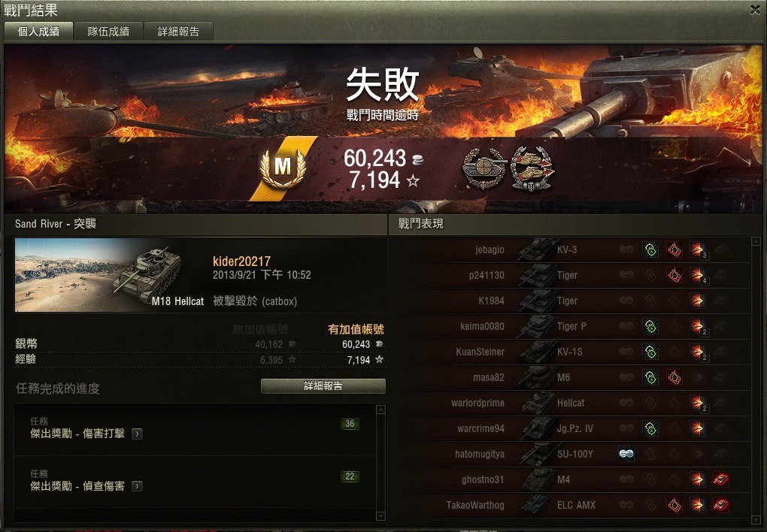
Task: Click the Mastery badge M emblem
Action: tap(283, 168)
